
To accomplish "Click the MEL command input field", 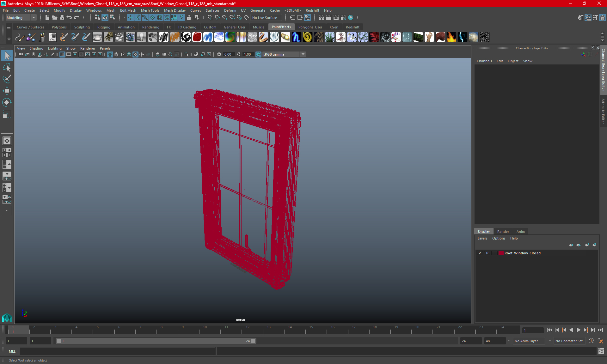I will click(x=117, y=351).
